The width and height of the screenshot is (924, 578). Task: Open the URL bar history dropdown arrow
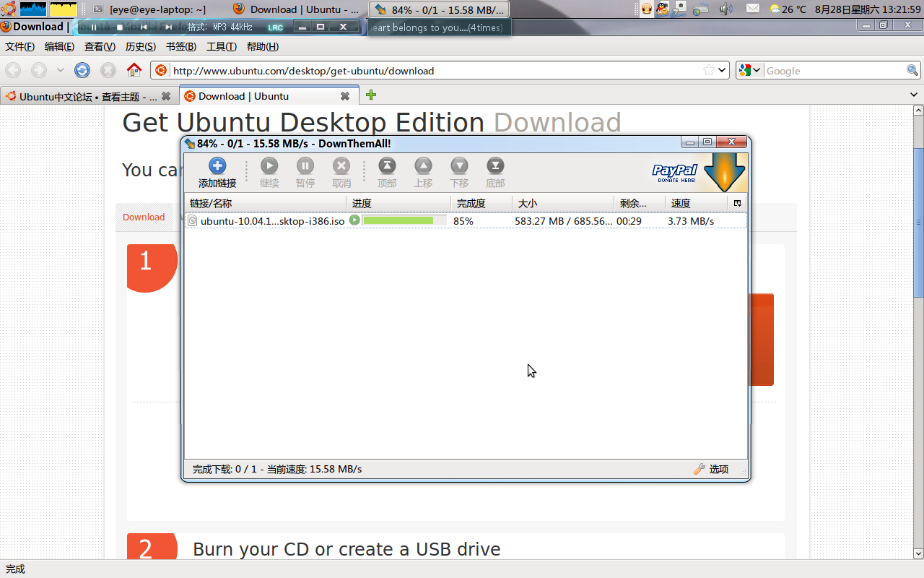(x=722, y=70)
